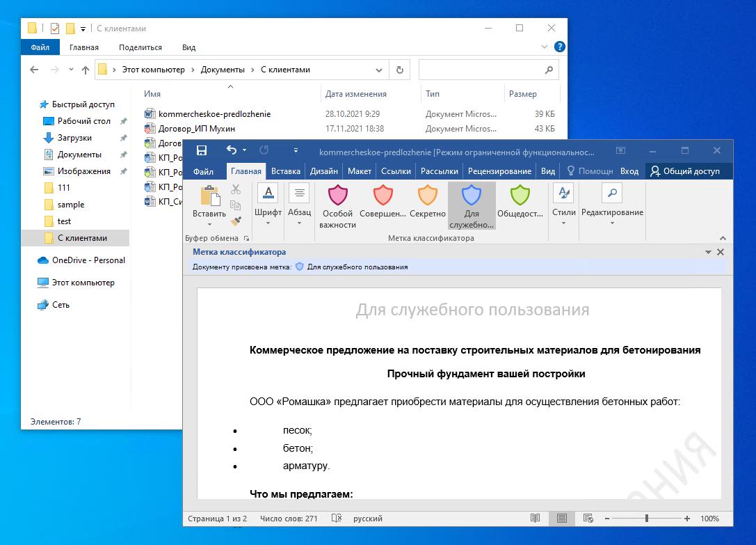Image resolution: width=756 pixels, height=545 pixels.
Task: Open the Файл tab in Word
Action: (x=203, y=171)
